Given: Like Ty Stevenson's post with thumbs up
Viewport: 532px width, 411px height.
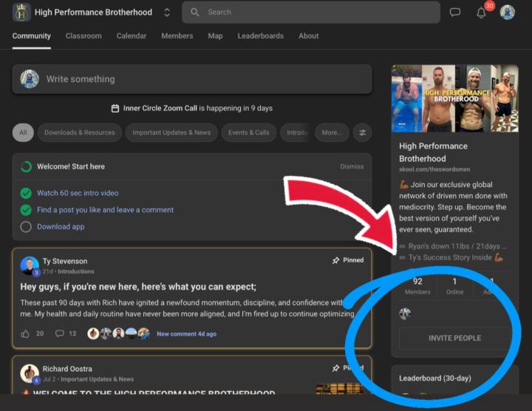Looking at the screenshot, I should pyautogui.click(x=25, y=334).
